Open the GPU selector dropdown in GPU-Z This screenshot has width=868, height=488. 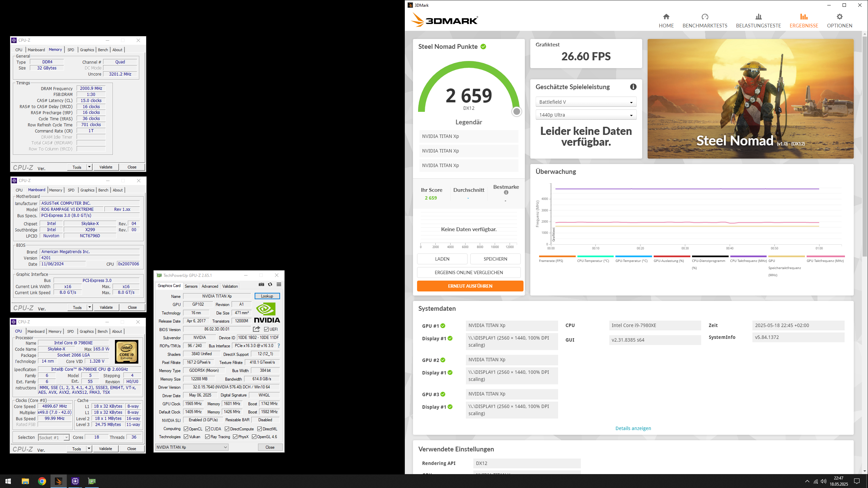pos(192,447)
